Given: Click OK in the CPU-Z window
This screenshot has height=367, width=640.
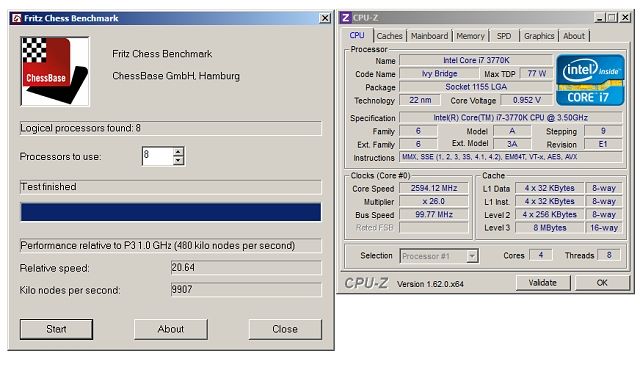Looking at the screenshot, I should [x=602, y=282].
